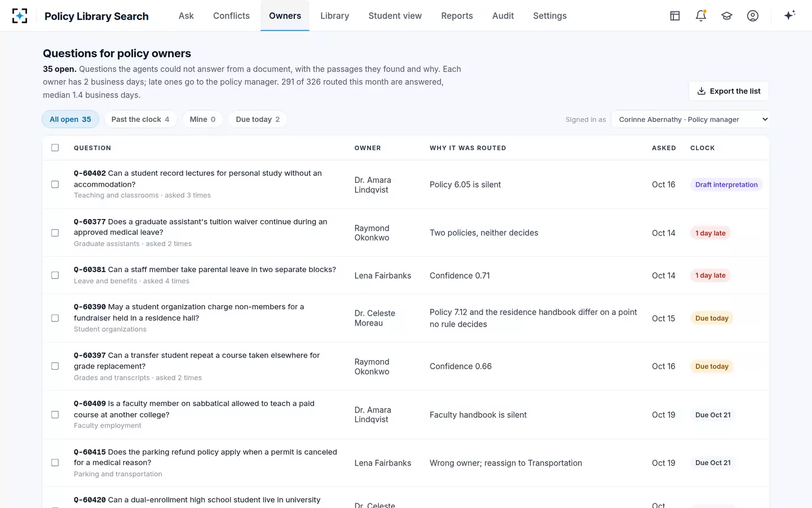This screenshot has width=812, height=508.
Task: Click the graduation cap icon
Action: point(727,16)
